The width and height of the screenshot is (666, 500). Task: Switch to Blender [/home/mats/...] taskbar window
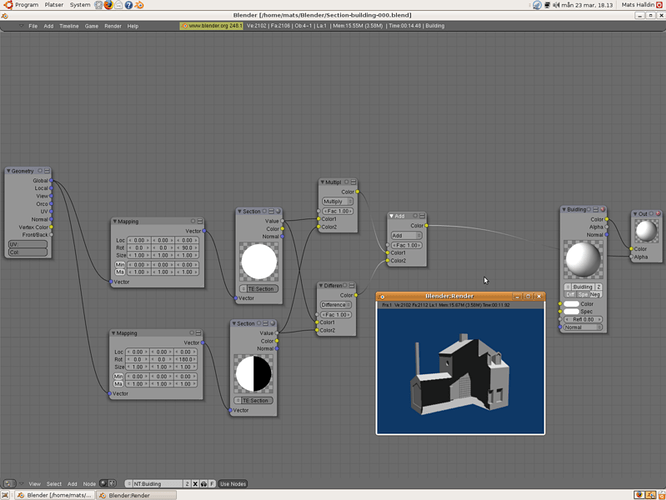55,495
